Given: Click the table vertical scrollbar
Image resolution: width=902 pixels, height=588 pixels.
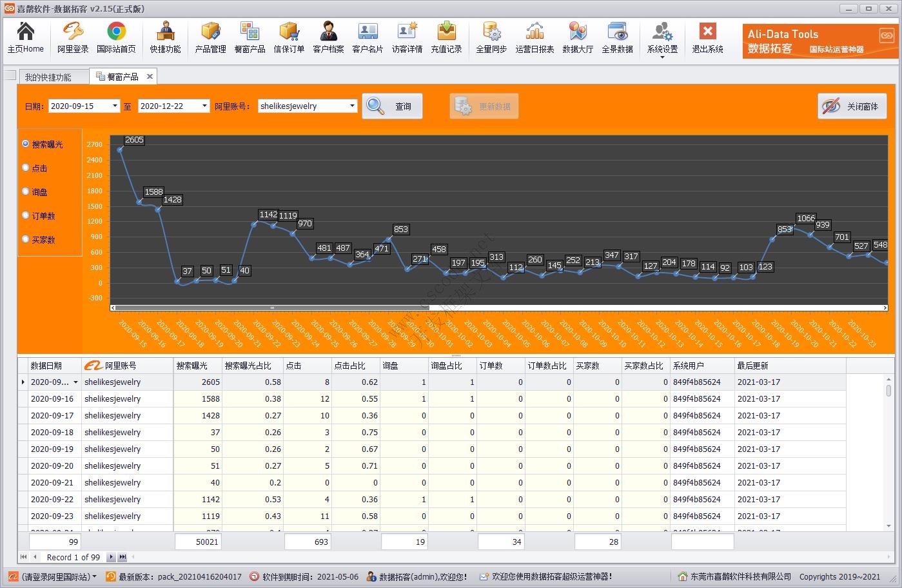Looking at the screenshot, I should click(889, 391).
